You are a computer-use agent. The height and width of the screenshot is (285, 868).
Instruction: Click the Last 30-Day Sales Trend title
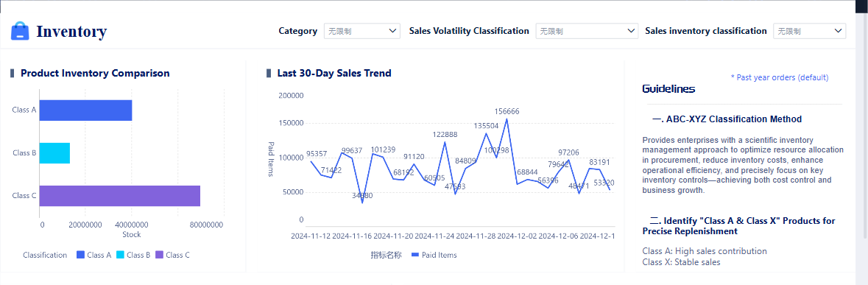[x=334, y=73]
